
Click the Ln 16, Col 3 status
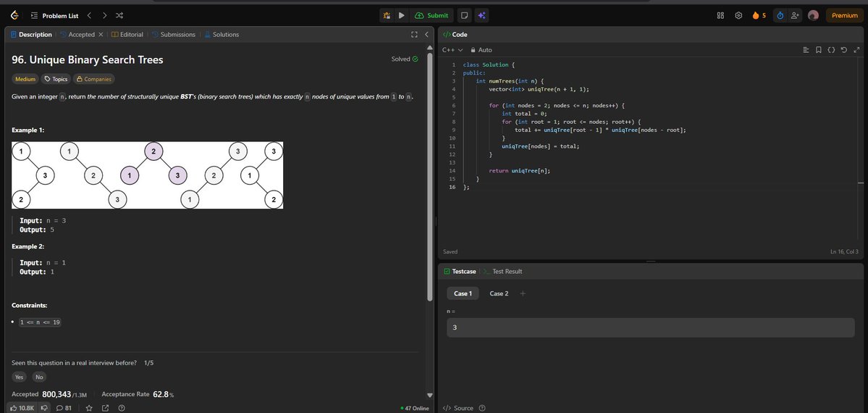[844, 251]
